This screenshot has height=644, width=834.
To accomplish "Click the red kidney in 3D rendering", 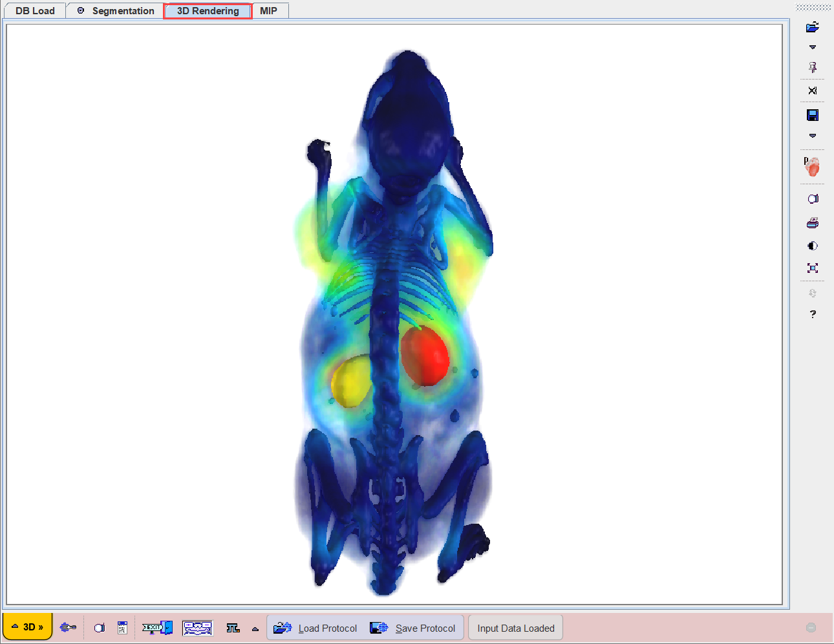I will coord(424,356).
